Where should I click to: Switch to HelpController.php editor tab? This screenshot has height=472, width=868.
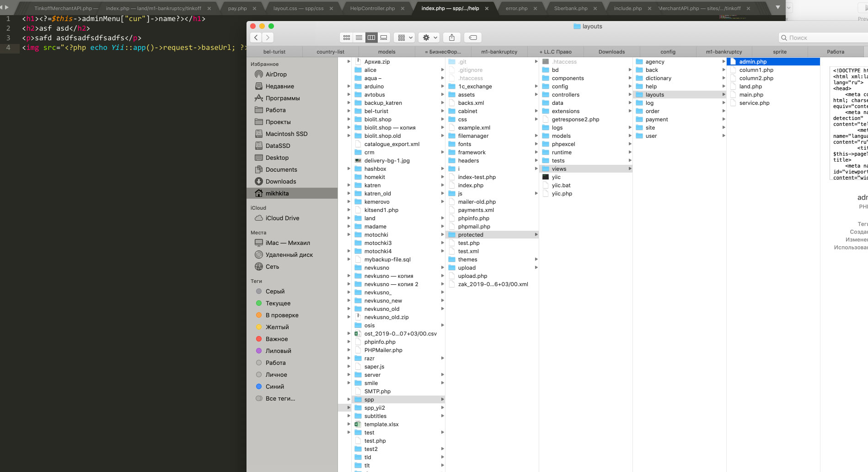(372, 8)
